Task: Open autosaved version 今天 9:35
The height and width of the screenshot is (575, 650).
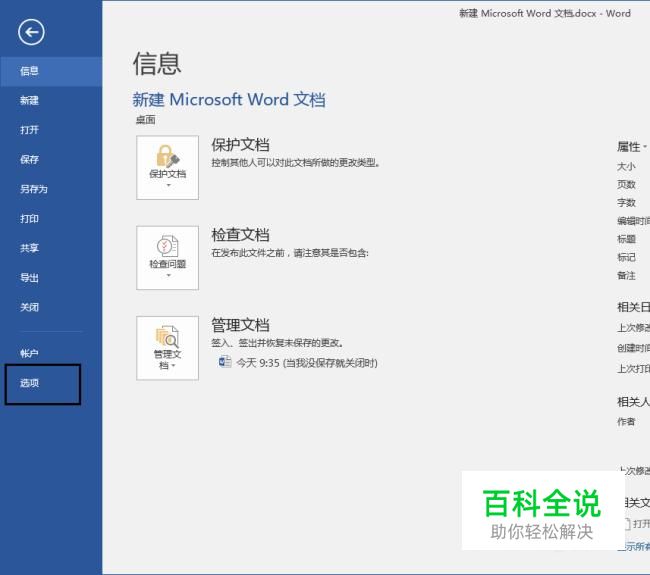Action: click(x=307, y=363)
